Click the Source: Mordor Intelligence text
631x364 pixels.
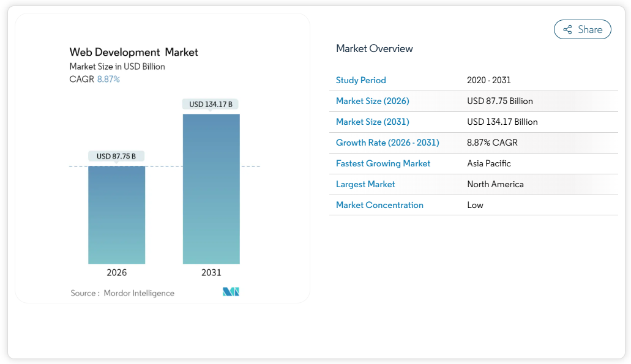click(122, 293)
